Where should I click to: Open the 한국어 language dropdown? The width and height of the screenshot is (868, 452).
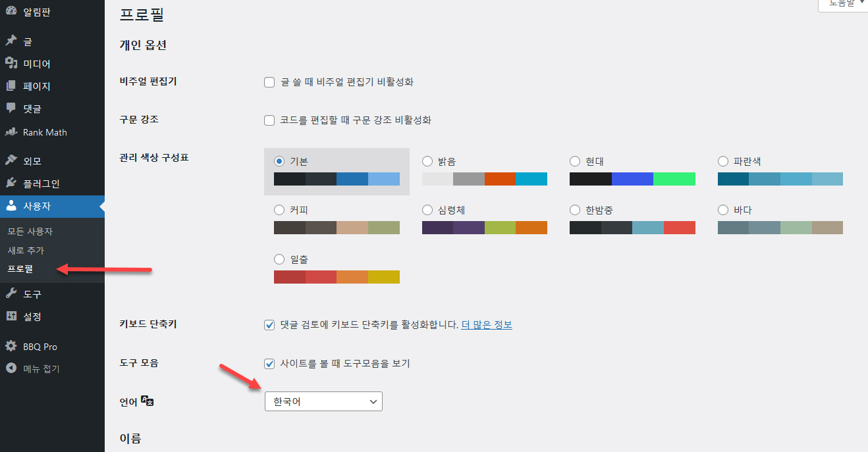[323, 401]
